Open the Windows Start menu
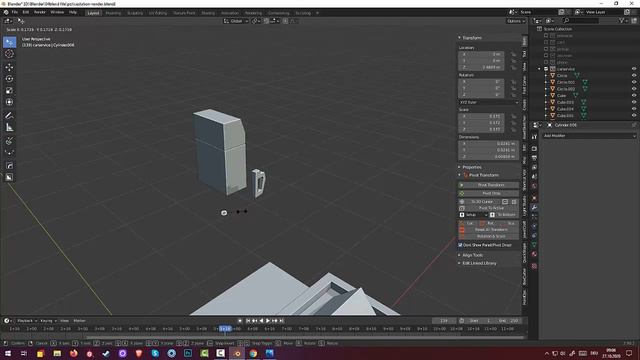The height and width of the screenshot is (360, 640). point(8,353)
